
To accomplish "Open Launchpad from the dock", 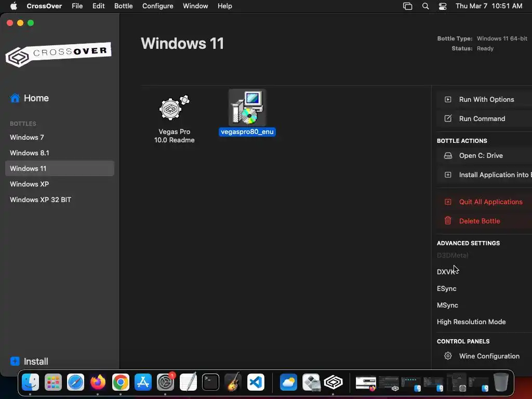I will click(x=53, y=382).
